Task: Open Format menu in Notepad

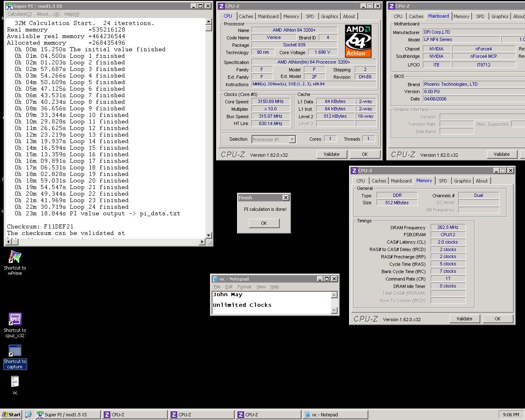Action: click(x=244, y=287)
